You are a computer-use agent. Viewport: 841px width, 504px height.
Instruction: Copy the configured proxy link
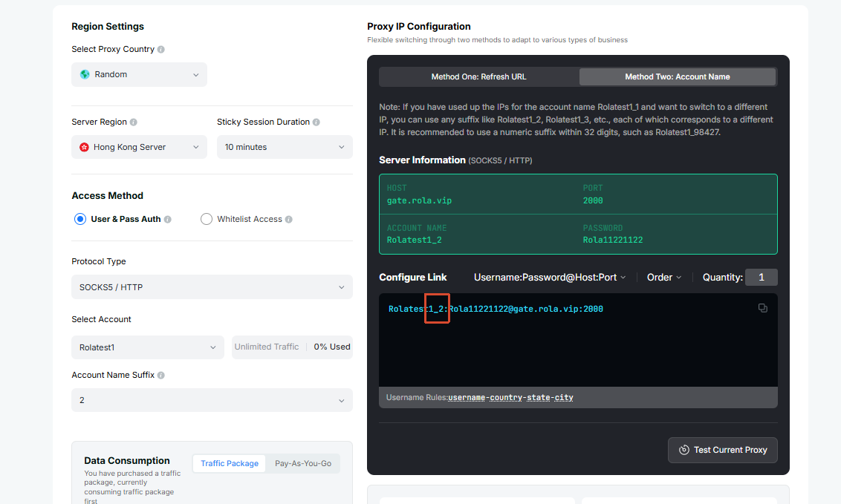[x=763, y=308]
